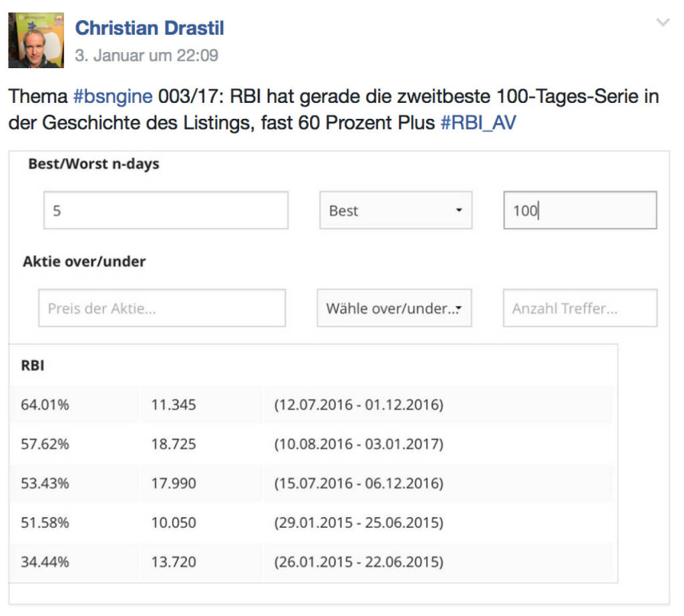
Task: Click the RBI table header
Action: point(33,366)
